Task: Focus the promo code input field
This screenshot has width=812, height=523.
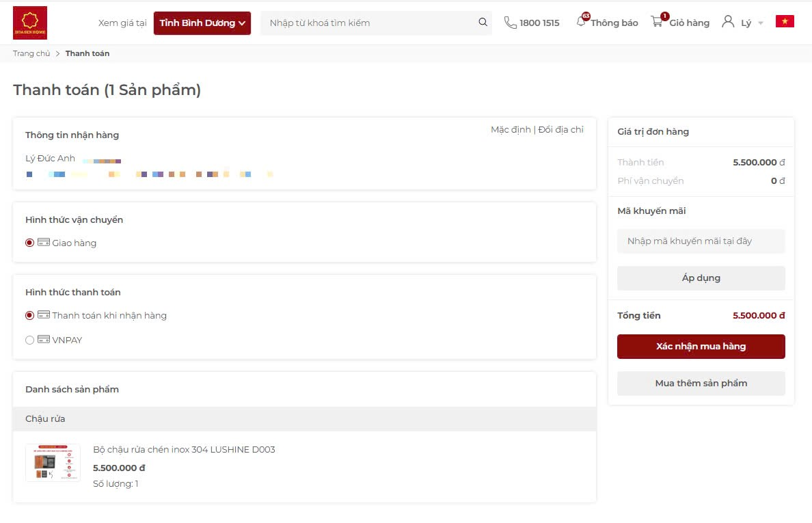Action: pyautogui.click(x=701, y=241)
